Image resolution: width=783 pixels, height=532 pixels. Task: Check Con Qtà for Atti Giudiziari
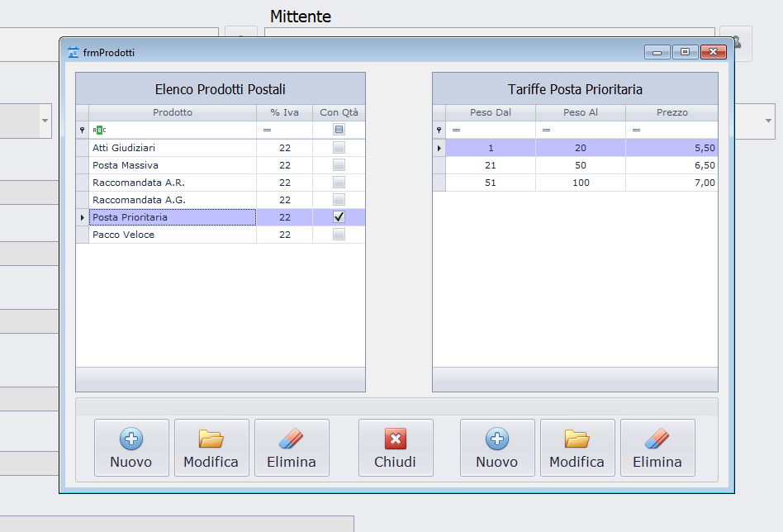(x=339, y=148)
